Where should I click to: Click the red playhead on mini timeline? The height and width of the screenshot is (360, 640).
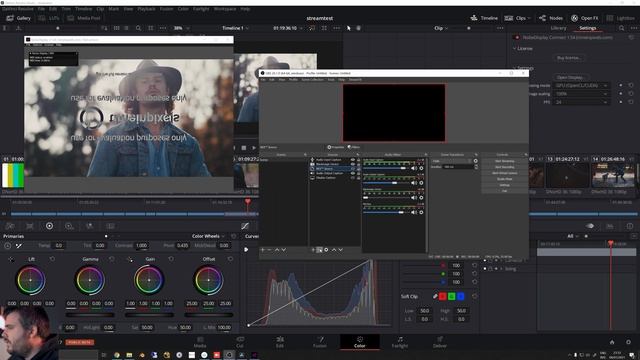point(248,202)
